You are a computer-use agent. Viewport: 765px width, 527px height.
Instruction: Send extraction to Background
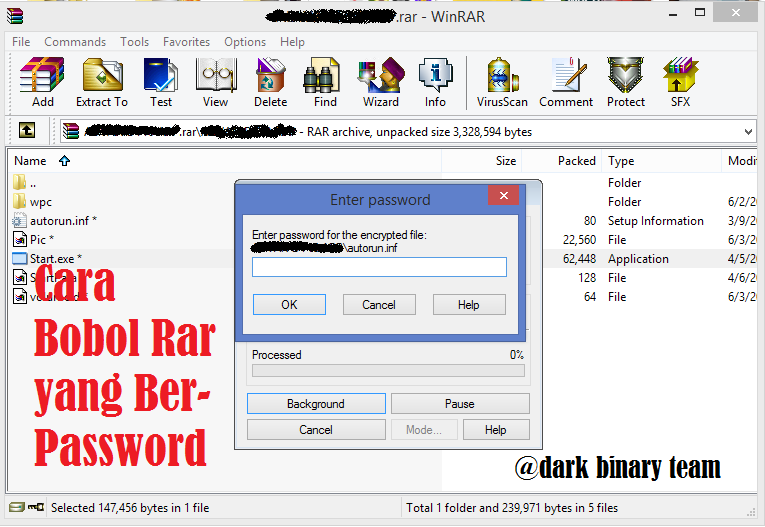pos(316,404)
